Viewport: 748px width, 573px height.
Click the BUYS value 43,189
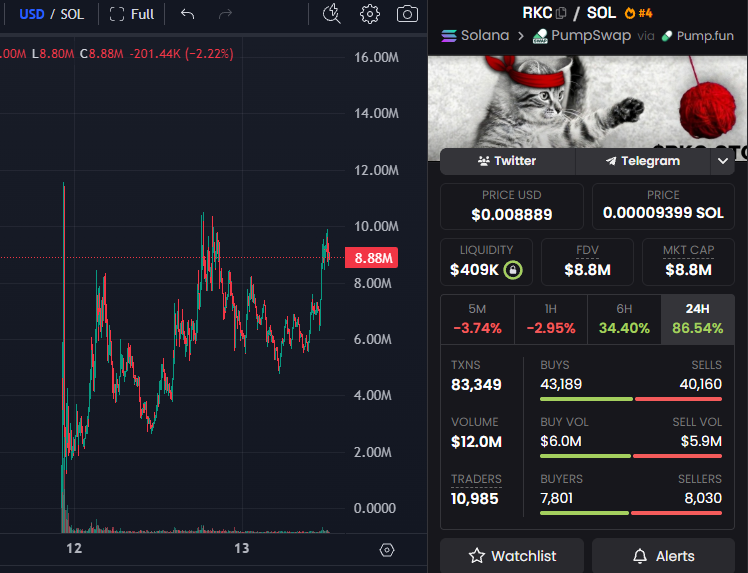click(561, 384)
